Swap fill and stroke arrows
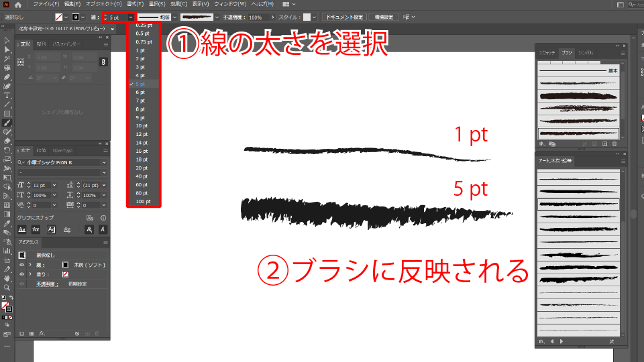 [11, 298]
